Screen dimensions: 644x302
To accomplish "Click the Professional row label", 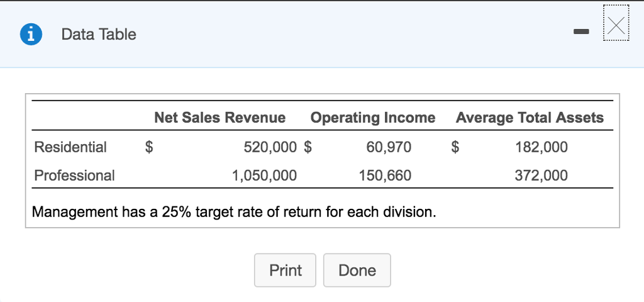I will click(x=74, y=176).
